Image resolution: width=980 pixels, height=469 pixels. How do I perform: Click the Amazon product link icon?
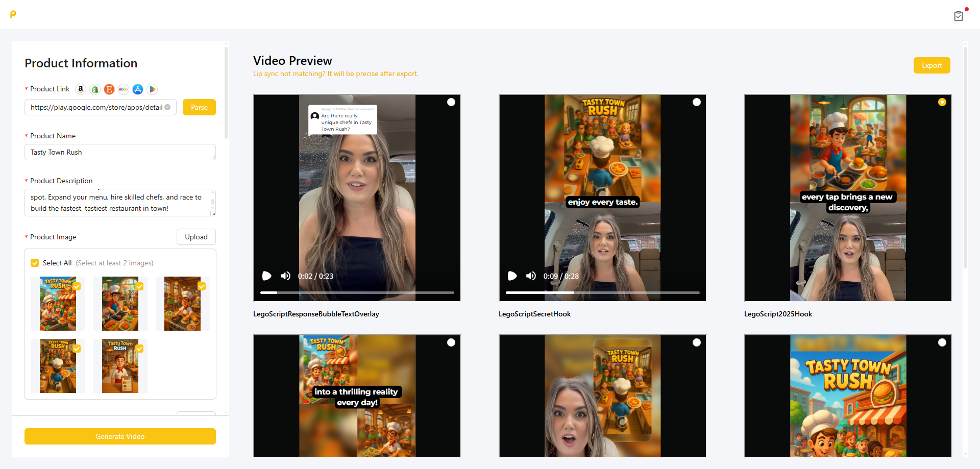pos(80,89)
